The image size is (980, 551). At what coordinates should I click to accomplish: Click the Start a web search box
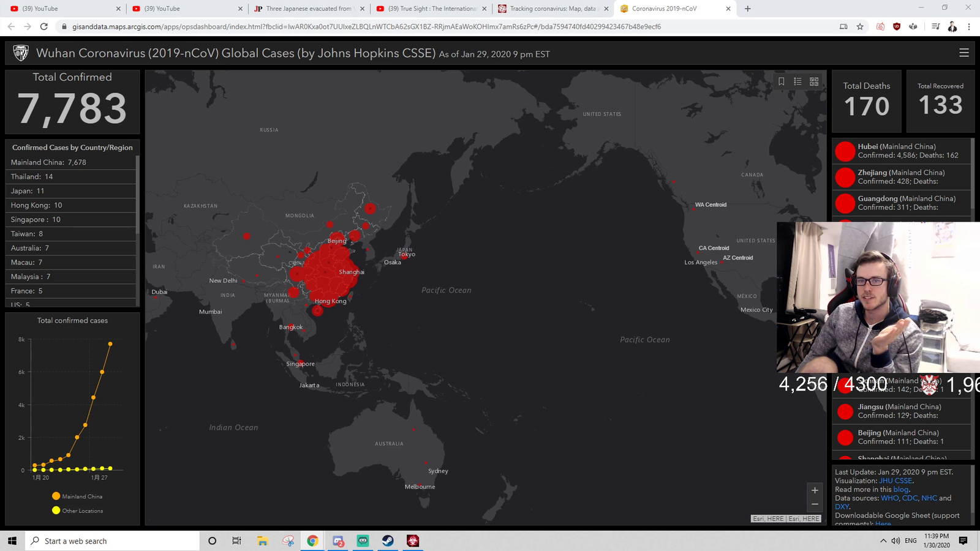(x=112, y=541)
